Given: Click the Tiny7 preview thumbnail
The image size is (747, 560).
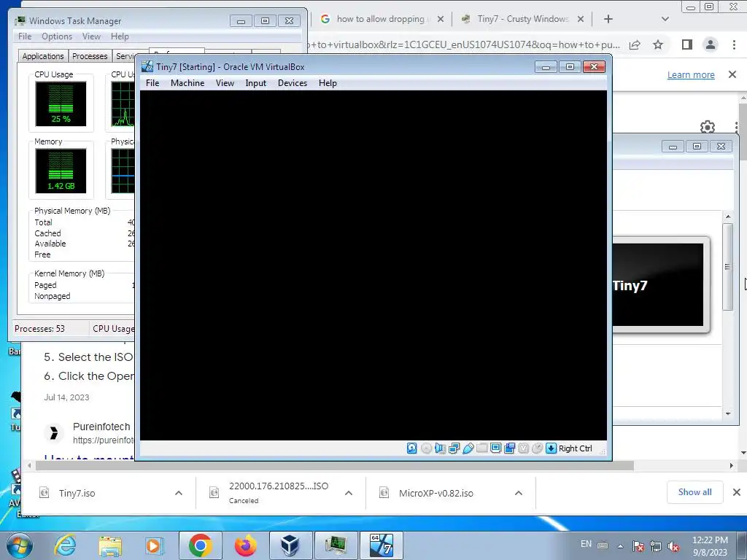Looking at the screenshot, I should [658, 285].
